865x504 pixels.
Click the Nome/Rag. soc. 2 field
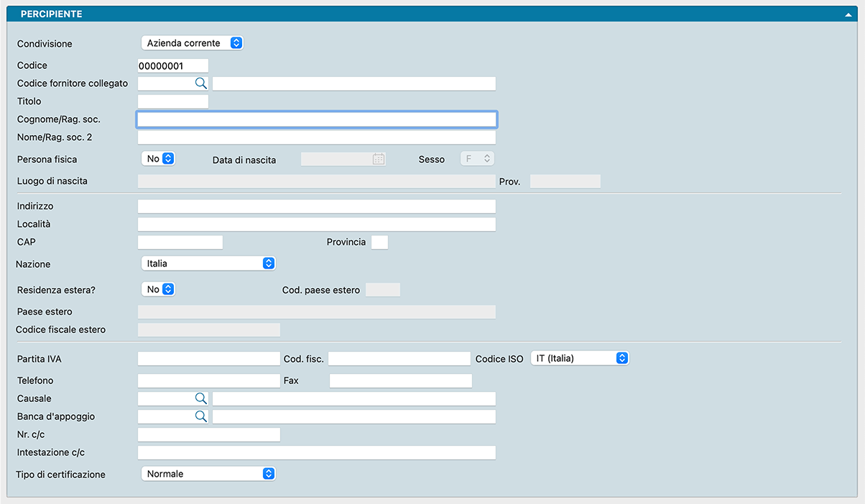tap(316, 137)
